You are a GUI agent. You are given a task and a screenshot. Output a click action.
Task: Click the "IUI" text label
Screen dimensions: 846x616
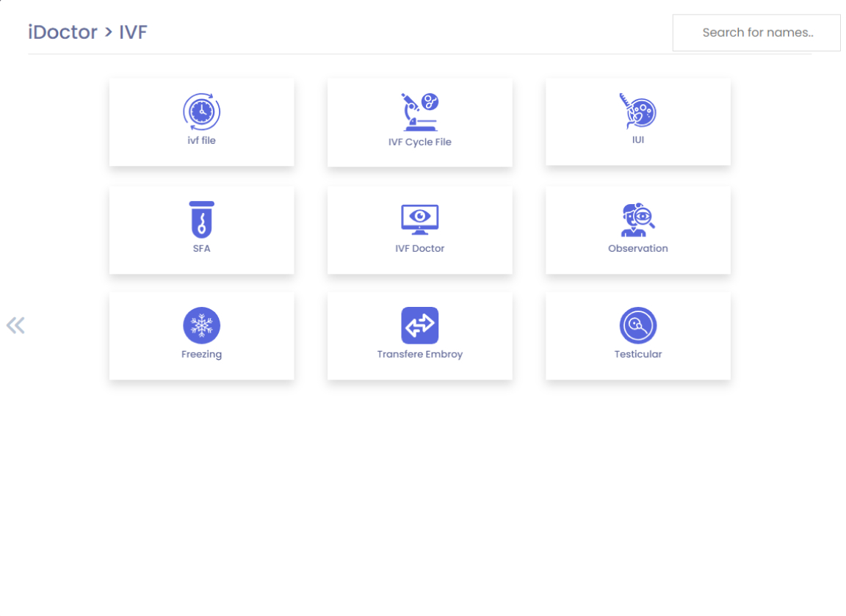(637, 139)
